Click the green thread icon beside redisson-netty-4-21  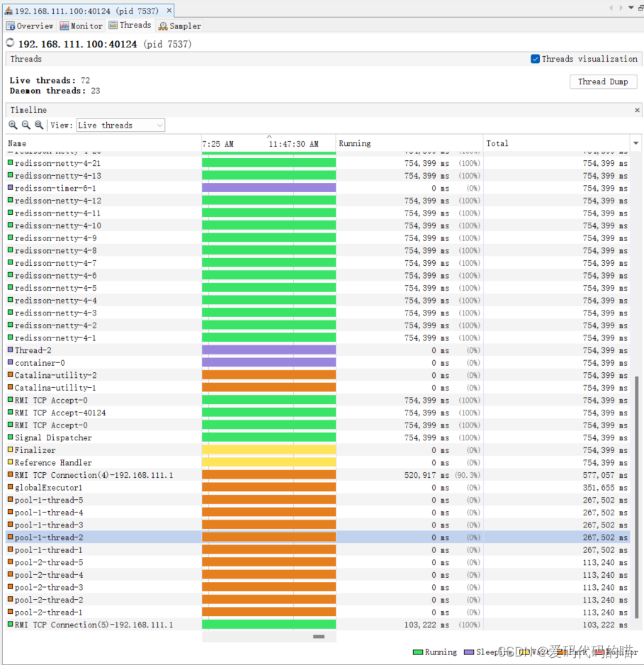tap(9, 163)
